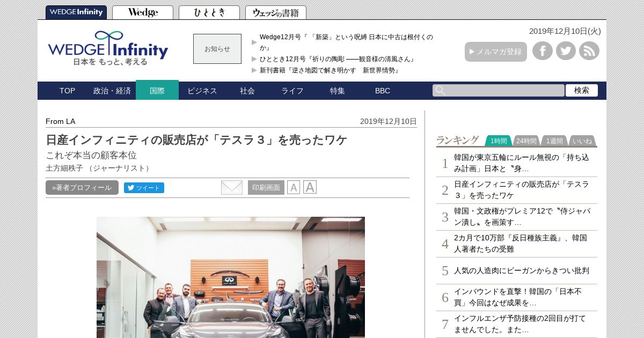Image resolution: width=644 pixels, height=338 pixels.
Task: Open ranking 6 インバウンドを直撃 article
Action: click(x=517, y=297)
